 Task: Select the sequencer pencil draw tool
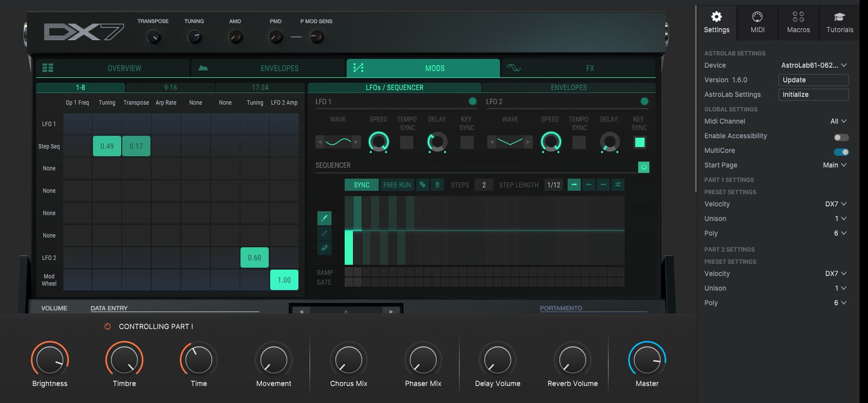tap(324, 218)
